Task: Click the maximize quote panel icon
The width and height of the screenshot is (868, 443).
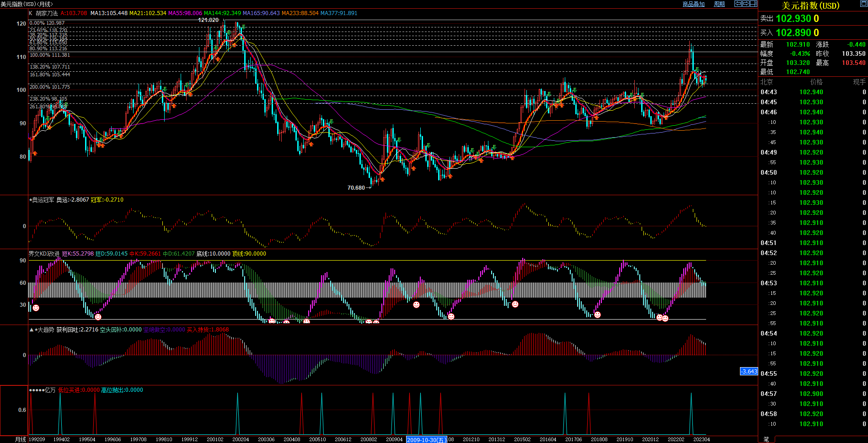Action: 864,4
